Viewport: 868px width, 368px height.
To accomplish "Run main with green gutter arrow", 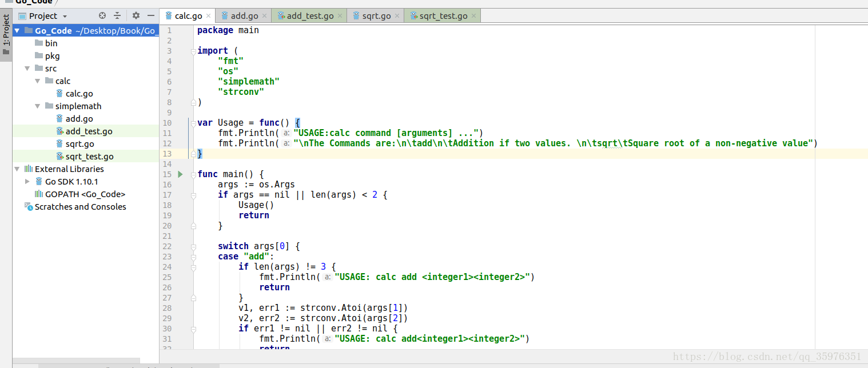I will (180, 174).
